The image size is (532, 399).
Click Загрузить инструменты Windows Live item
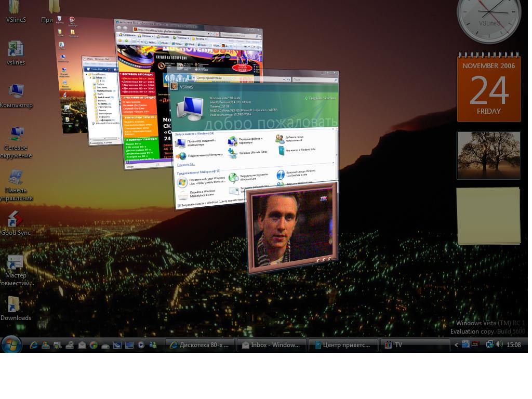[x=248, y=177]
